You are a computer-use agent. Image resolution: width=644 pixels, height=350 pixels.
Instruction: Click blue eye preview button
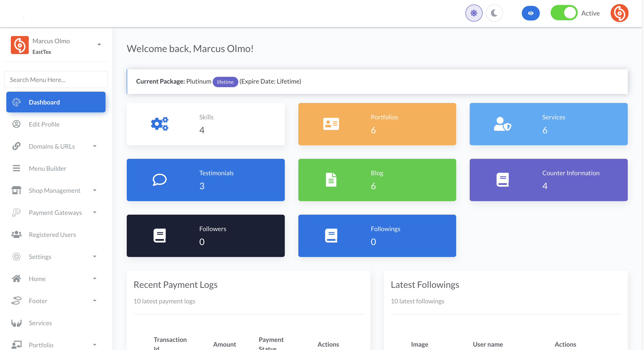530,13
